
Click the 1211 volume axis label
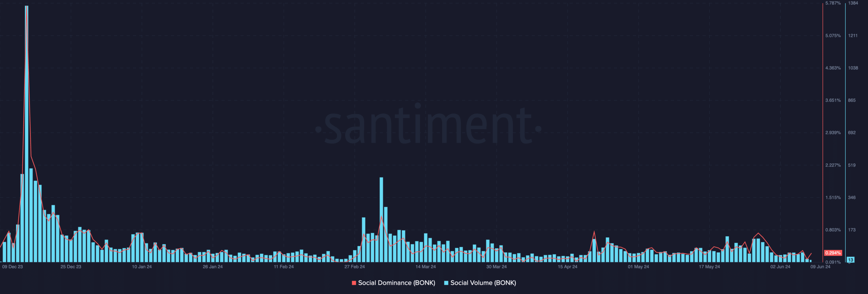point(853,36)
